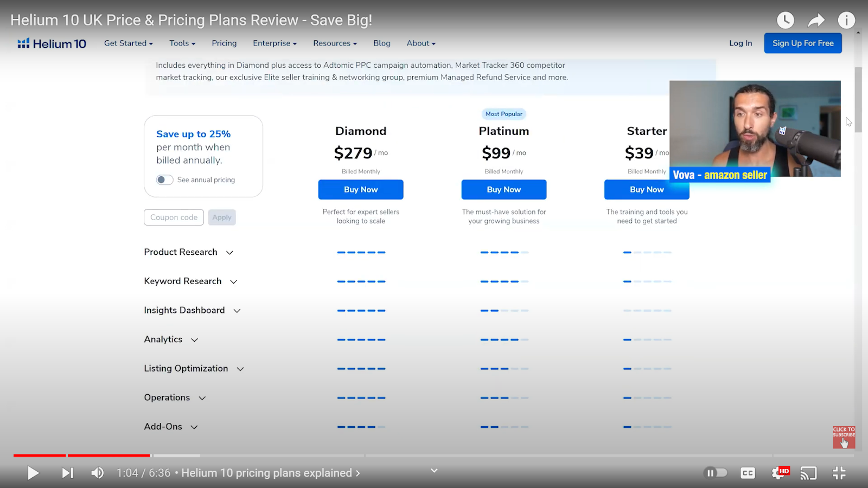Image resolution: width=868 pixels, height=488 pixels.
Task: Open Watch Later clock icon
Action: tap(786, 21)
